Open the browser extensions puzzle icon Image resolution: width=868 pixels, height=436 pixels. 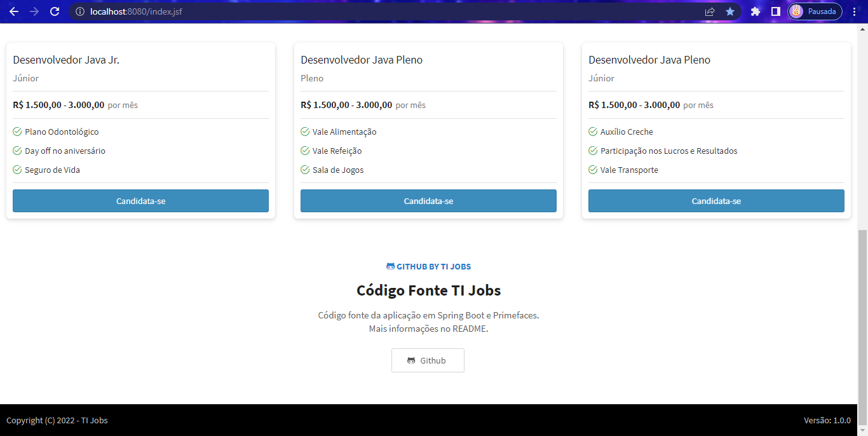coord(756,11)
